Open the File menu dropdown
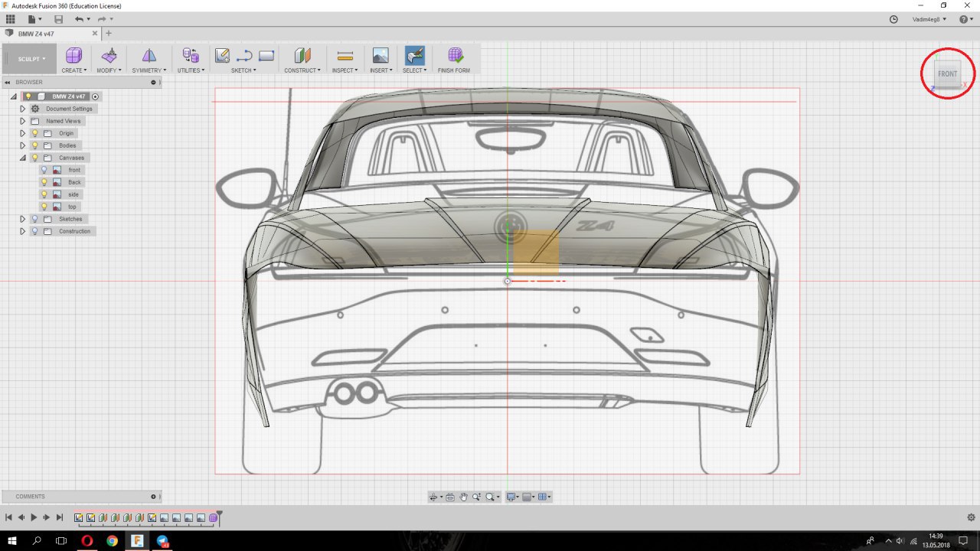This screenshot has width=980, height=551. pos(34,19)
